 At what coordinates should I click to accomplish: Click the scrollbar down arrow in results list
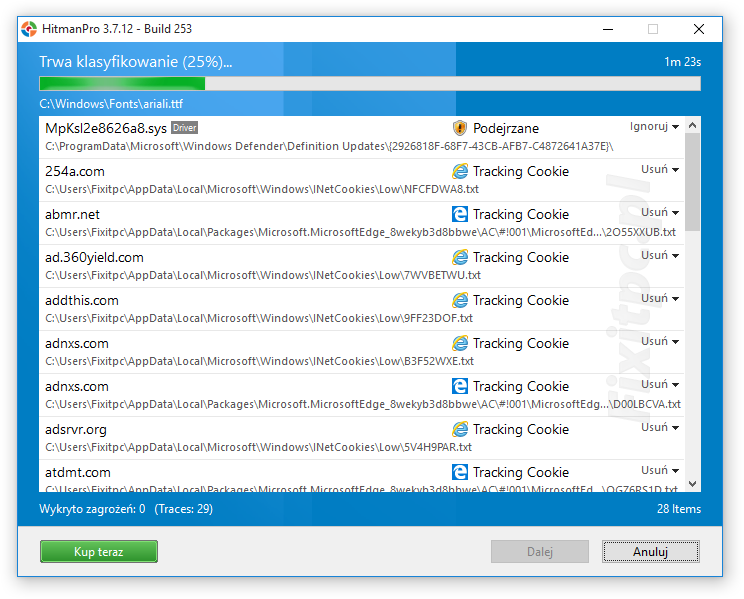click(x=692, y=484)
